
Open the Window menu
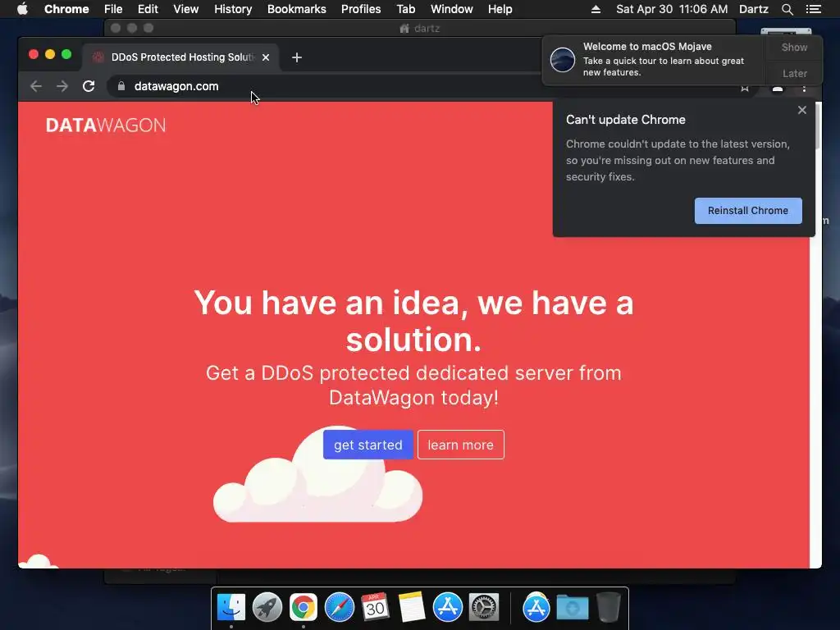click(452, 9)
